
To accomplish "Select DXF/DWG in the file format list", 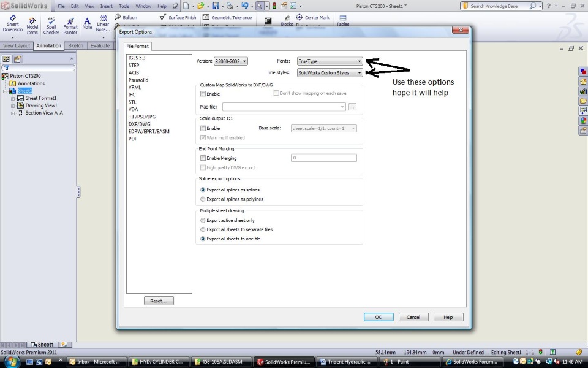I will tap(140, 124).
